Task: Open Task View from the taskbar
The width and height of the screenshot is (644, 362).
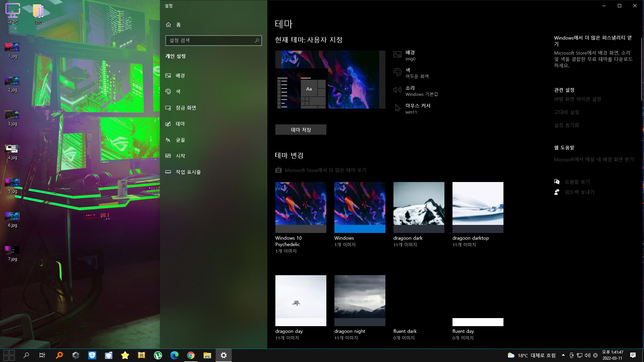Action: pyautogui.click(x=42, y=355)
